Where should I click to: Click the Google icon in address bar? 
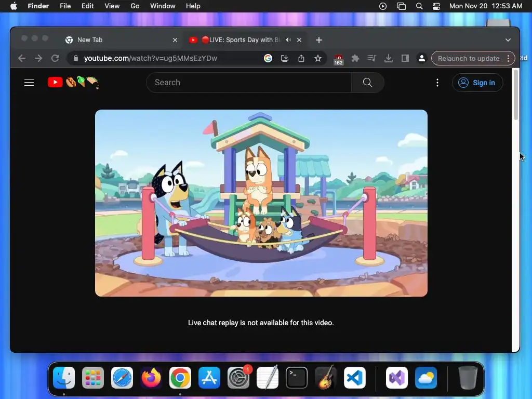268,58
